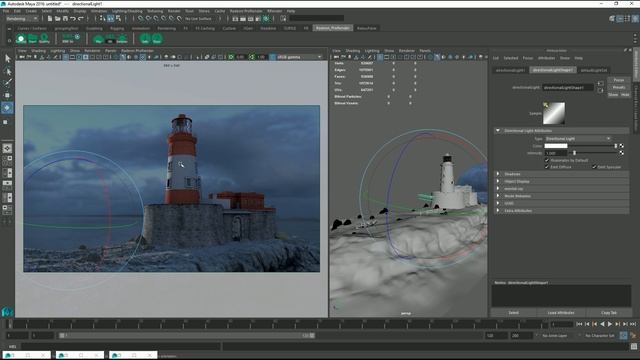
Task: Click the first green Radeon ProRender shelf icon
Action: point(21,39)
